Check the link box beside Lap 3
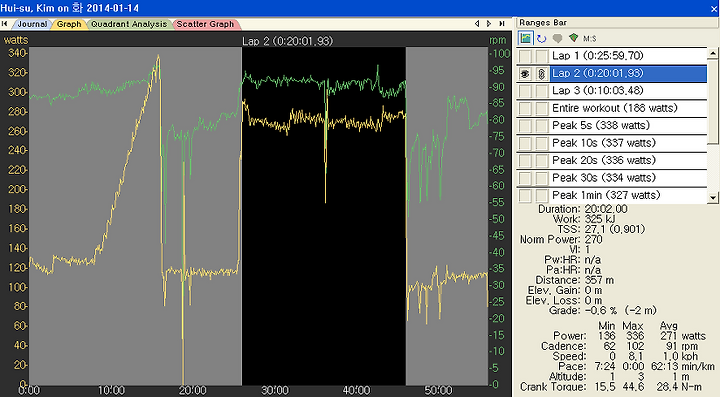The height and width of the screenshot is (397, 720). pos(542,91)
